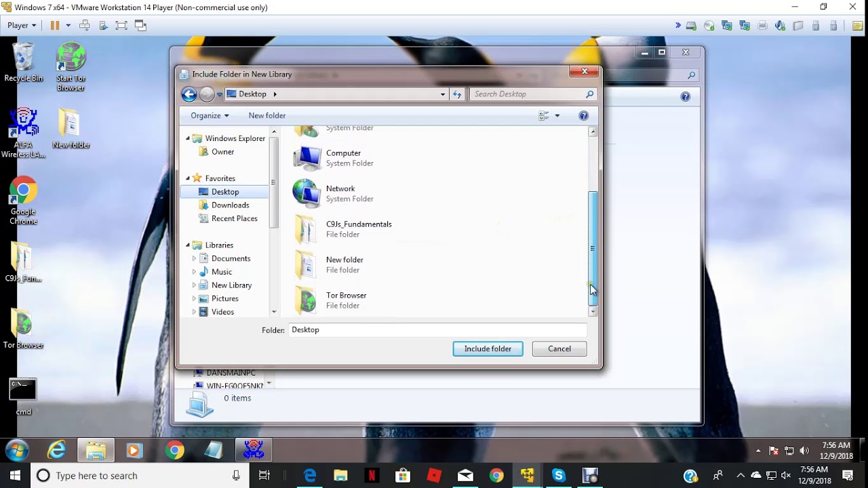Click the VMware enter full screen icon
The width and height of the screenshot is (868, 488).
(x=121, y=25)
